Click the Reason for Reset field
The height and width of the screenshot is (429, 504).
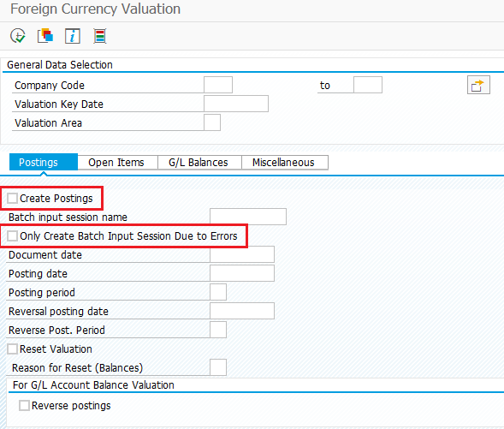pyautogui.click(x=218, y=367)
